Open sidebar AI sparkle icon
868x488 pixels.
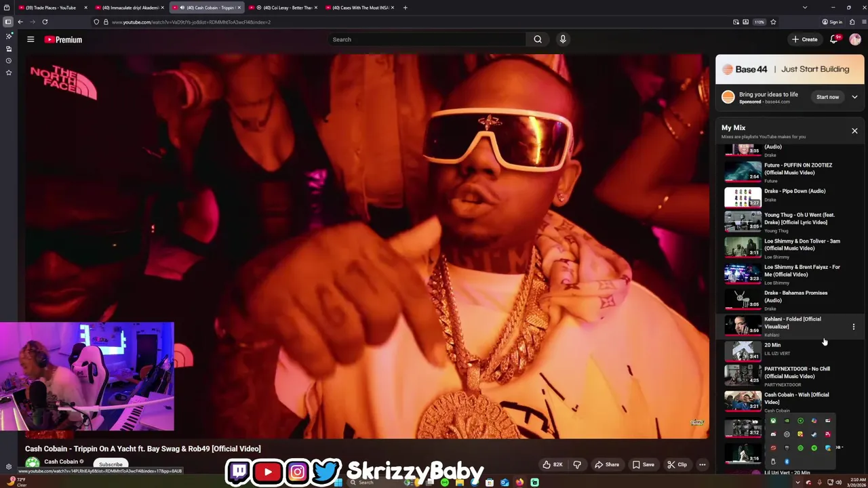click(8, 36)
